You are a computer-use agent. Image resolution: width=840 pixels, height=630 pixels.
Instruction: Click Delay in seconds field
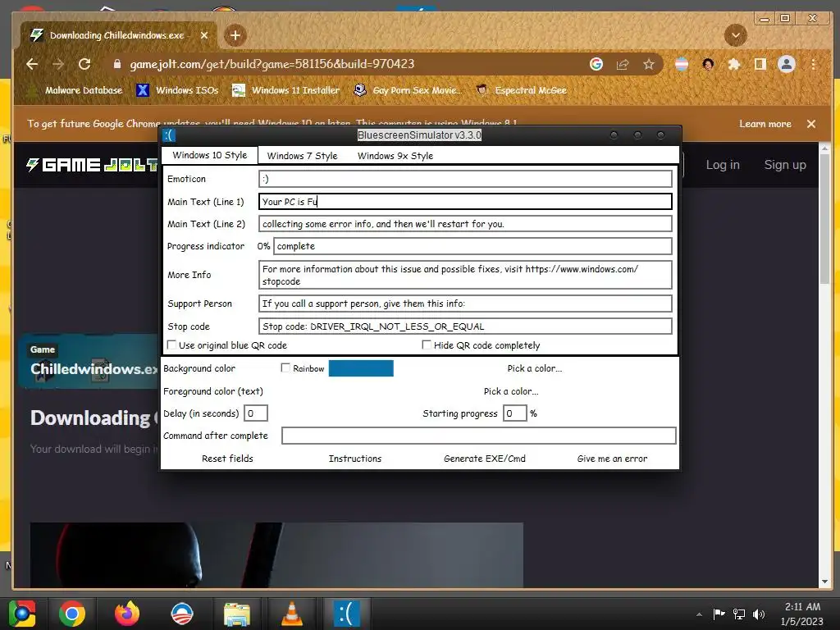[x=256, y=413]
